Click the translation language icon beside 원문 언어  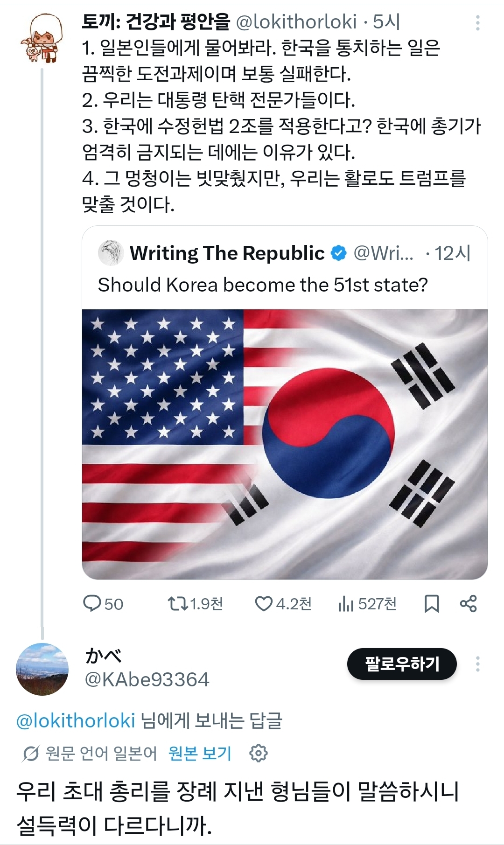point(31,753)
